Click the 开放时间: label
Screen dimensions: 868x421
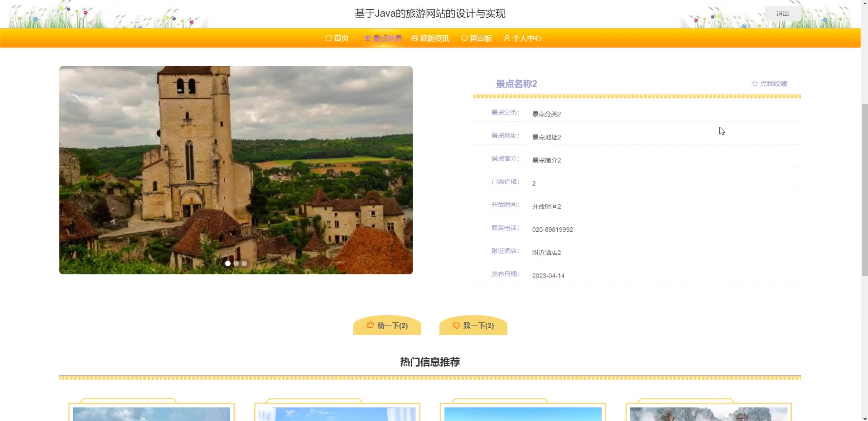point(505,205)
